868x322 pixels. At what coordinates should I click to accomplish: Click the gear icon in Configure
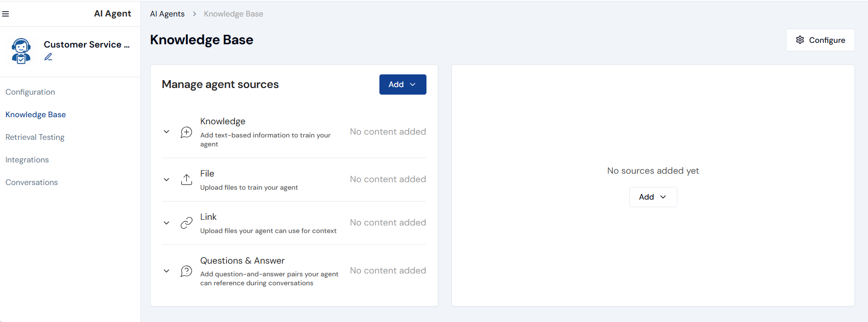coord(800,40)
